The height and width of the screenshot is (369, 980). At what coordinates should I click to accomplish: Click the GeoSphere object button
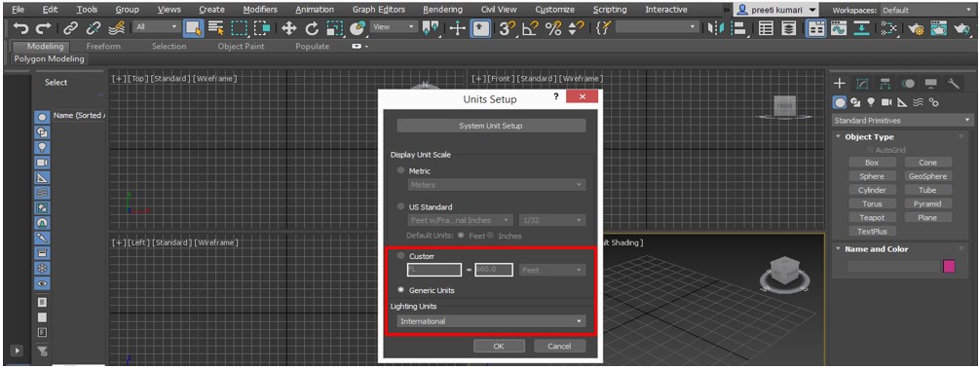click(927, 176)
